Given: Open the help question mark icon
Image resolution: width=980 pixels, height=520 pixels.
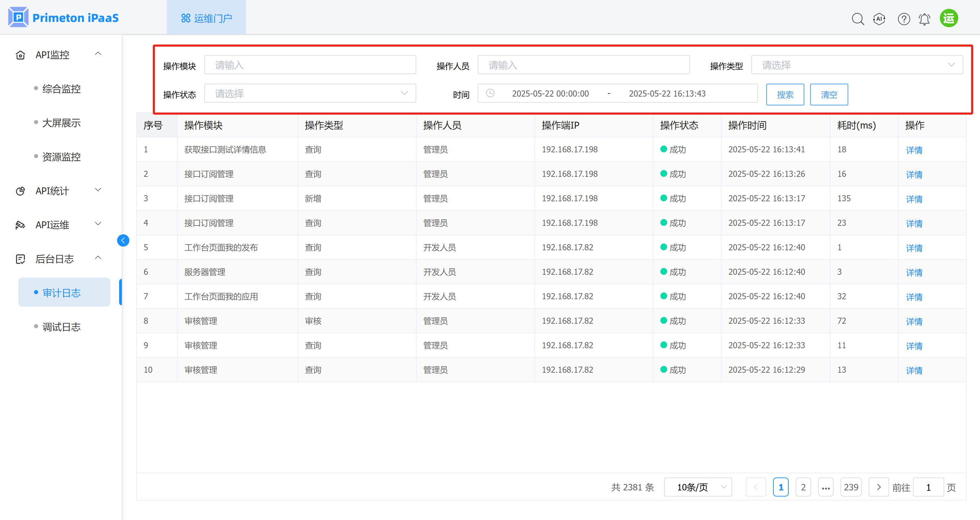Looking at the screenshot, I should point(903,19).
